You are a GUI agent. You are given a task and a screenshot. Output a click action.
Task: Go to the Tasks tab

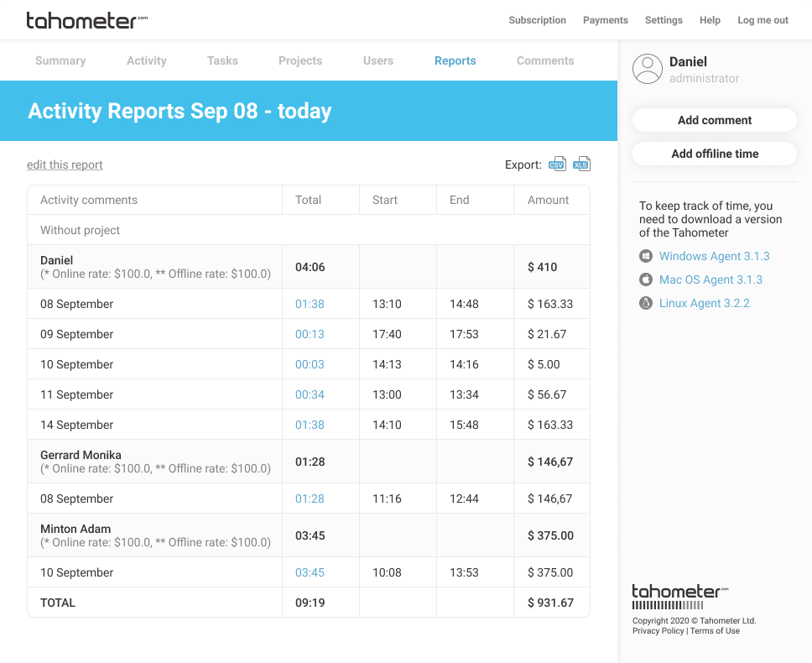pos(222,60)
